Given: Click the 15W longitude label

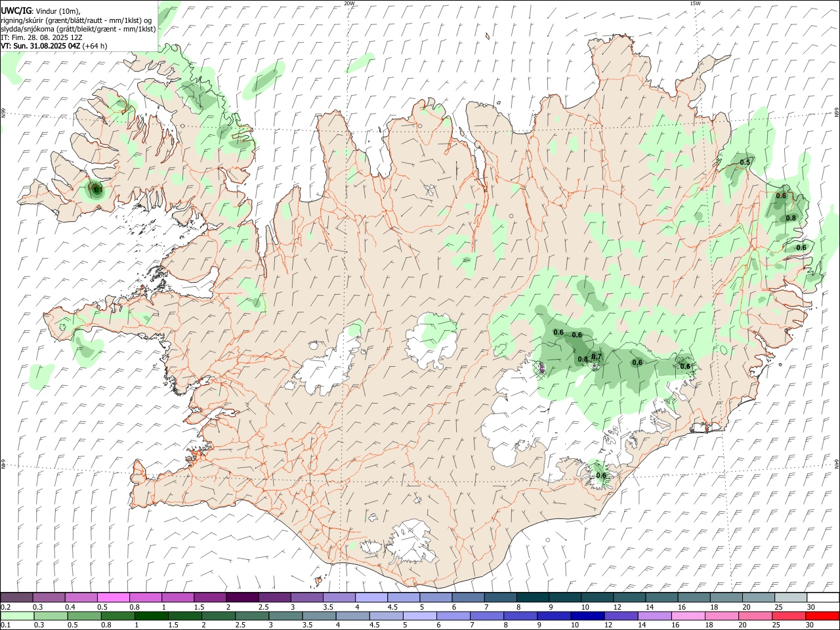Looking at the screenshot, I should (695, 3).
